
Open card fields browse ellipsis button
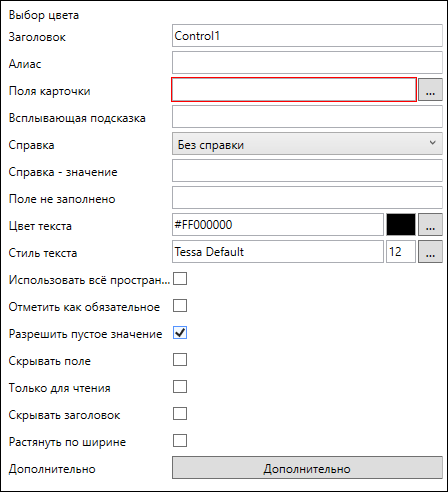[x=430, y=90]
